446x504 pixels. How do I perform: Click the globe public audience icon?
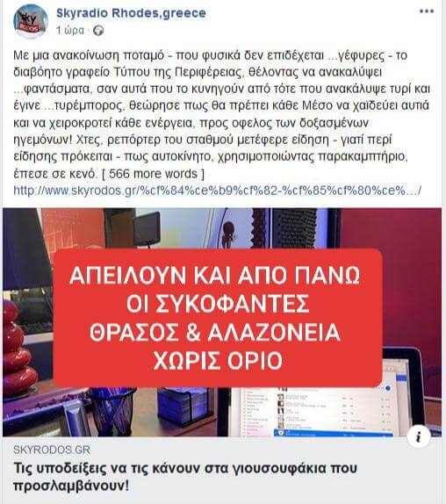tap(98, 31)
